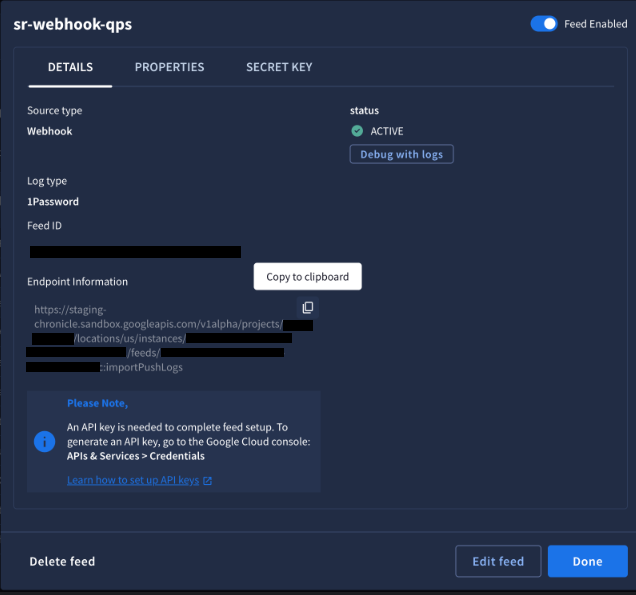Click Delete feed
This screenshot has height=595, width=636.
pos(62,561)
